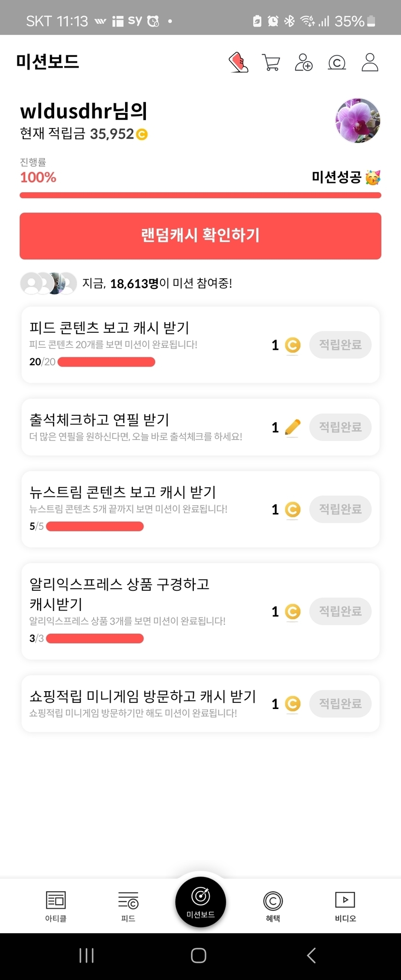This screenshot has width=401, height=980.
Task: Tap the 랜덤캐시 확인하기 button
Action: [x=200, y=236]
